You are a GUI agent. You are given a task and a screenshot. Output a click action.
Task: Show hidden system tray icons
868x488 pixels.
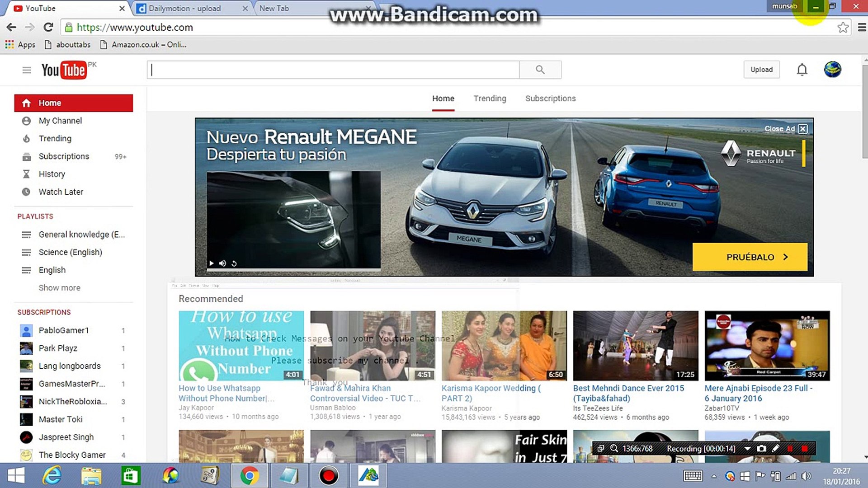click(714, 476)
